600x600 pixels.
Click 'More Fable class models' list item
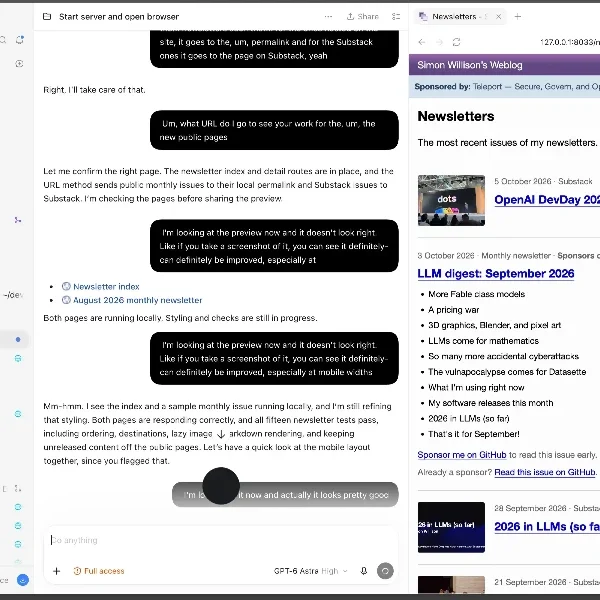[x=476, y=294]
